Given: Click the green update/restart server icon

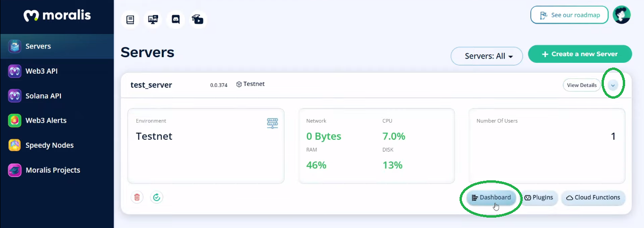Looking at the screenshot, I should 157,197.
